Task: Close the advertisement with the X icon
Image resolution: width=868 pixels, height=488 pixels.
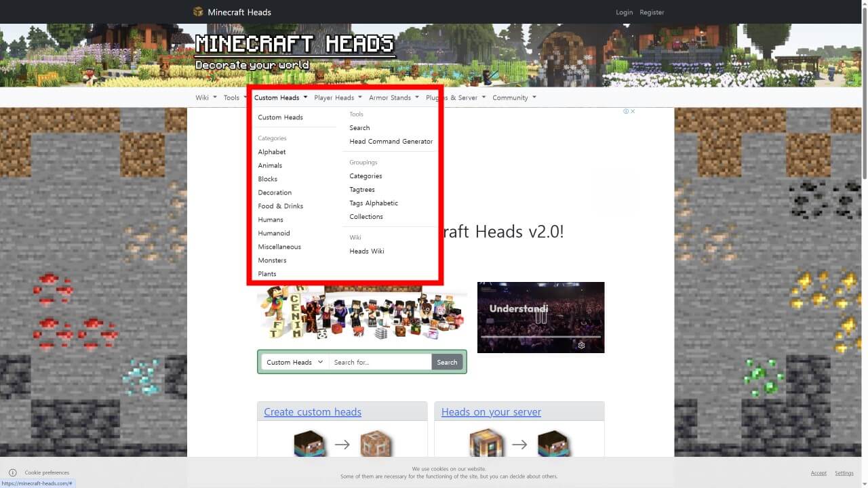Action: pos(633,111)
